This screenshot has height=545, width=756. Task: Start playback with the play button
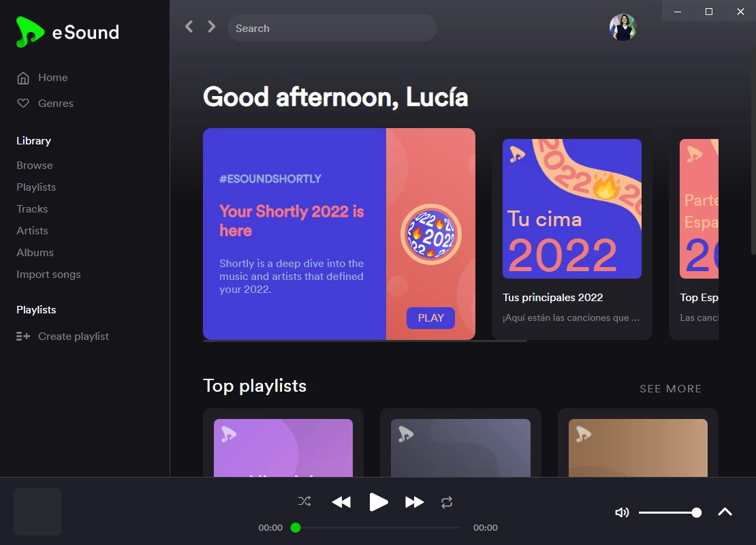tap(379, 502)
